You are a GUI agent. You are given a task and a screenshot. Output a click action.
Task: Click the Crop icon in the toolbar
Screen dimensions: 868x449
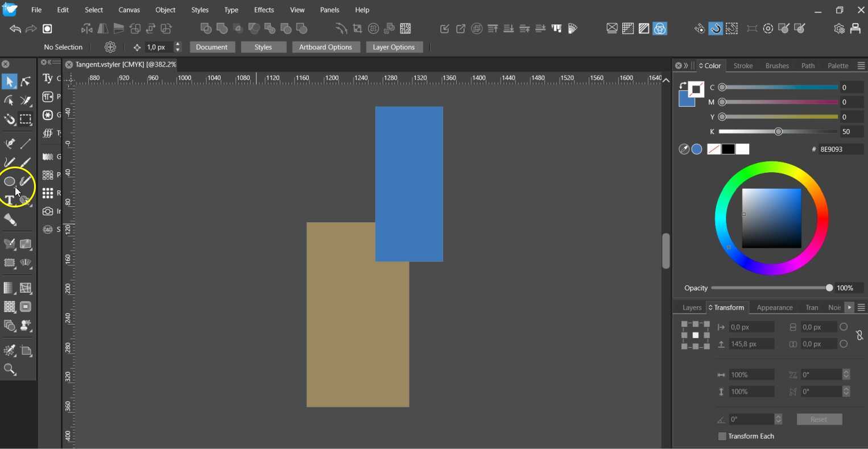357,28
